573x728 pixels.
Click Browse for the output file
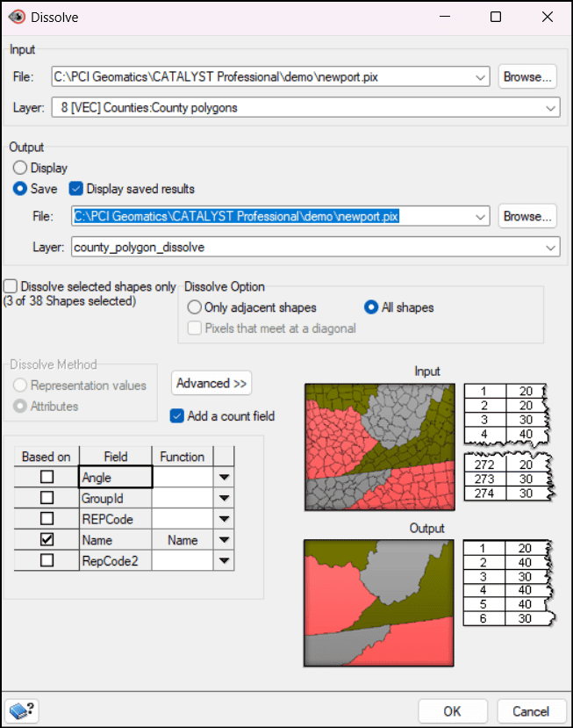coord(527,216)
